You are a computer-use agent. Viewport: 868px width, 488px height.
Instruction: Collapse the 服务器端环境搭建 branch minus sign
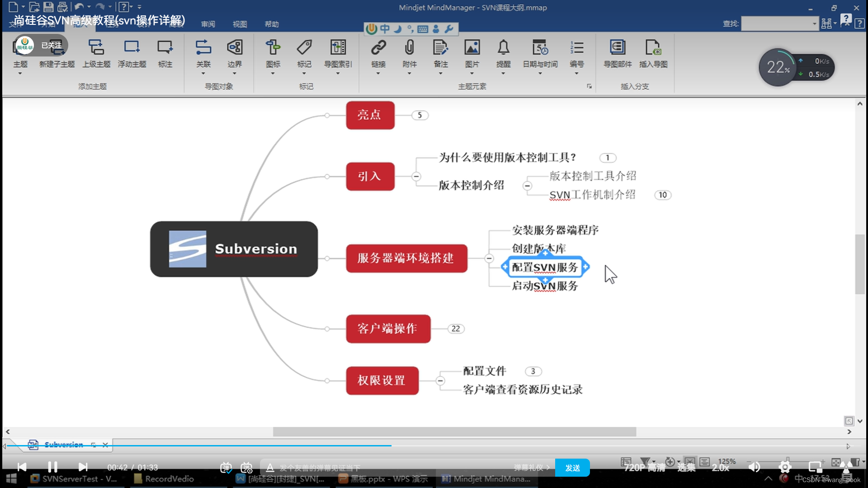click(x=489, y=258)
